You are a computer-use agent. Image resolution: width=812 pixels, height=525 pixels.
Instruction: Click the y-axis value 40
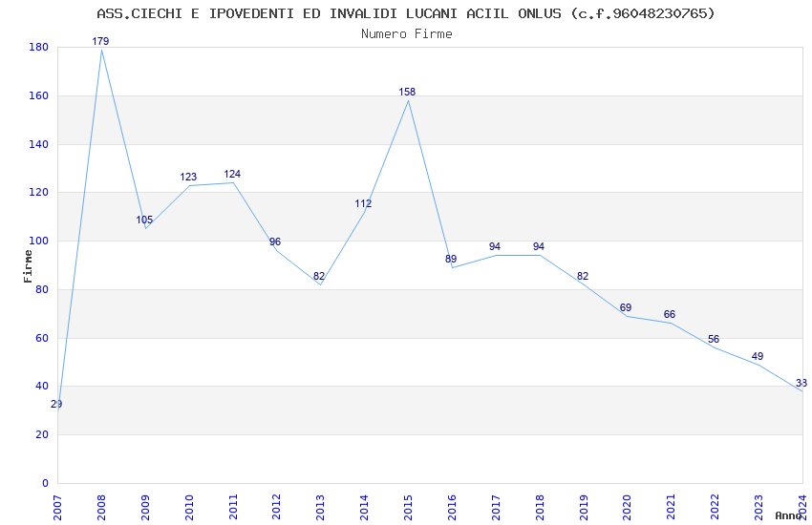pyautogui.click(x=42, y=386)
